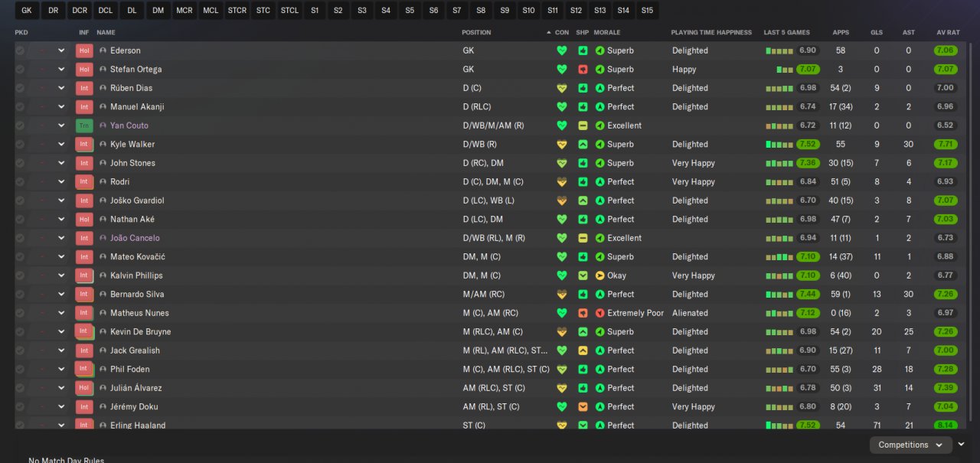The height and width of the screenshot is (463, 980).
Task: Open position dropdown arrow for Julián Álvarez
Action: [61, 388]
